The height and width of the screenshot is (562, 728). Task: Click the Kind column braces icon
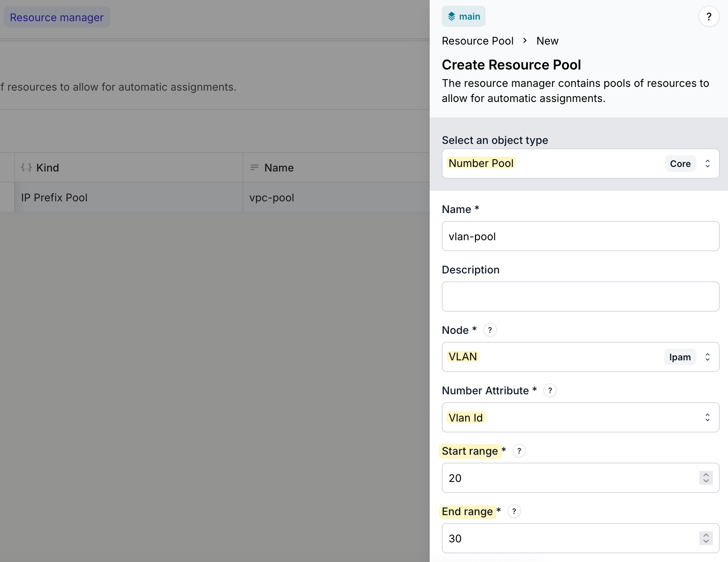click(26, 167)
